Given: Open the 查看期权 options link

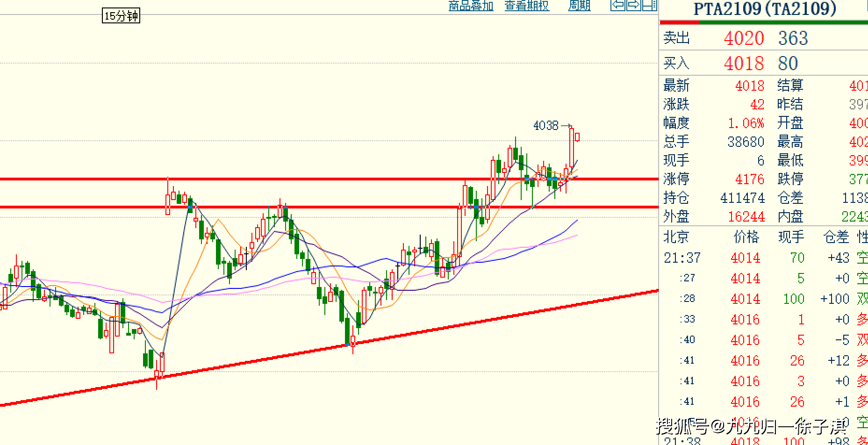Looking at the screenshot, I should [527, 5].
